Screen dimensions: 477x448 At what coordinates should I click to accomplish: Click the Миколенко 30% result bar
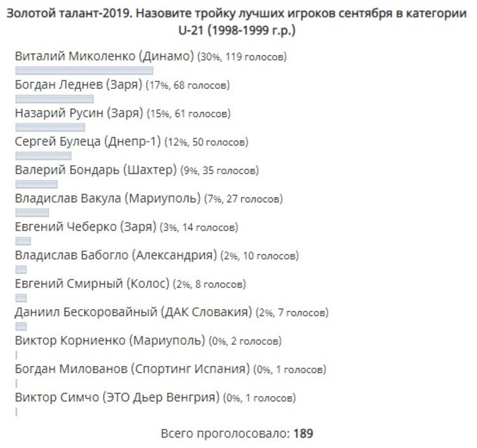84,71
